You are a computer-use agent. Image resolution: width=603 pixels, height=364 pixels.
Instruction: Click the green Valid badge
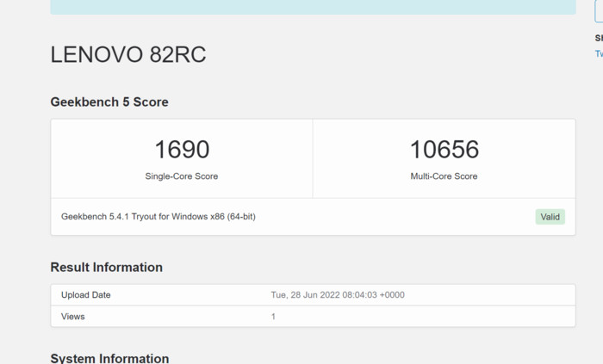pyautogui.click(x=550, y=217)
